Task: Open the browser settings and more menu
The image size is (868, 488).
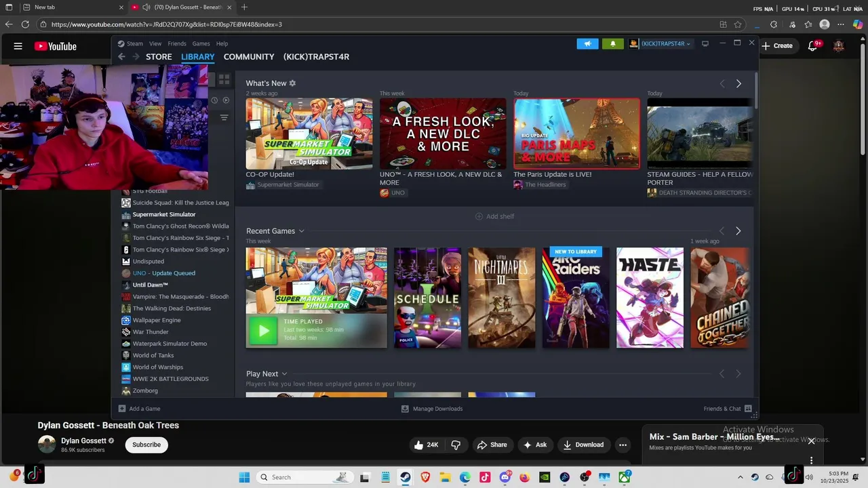Action: tap(841, 24)
